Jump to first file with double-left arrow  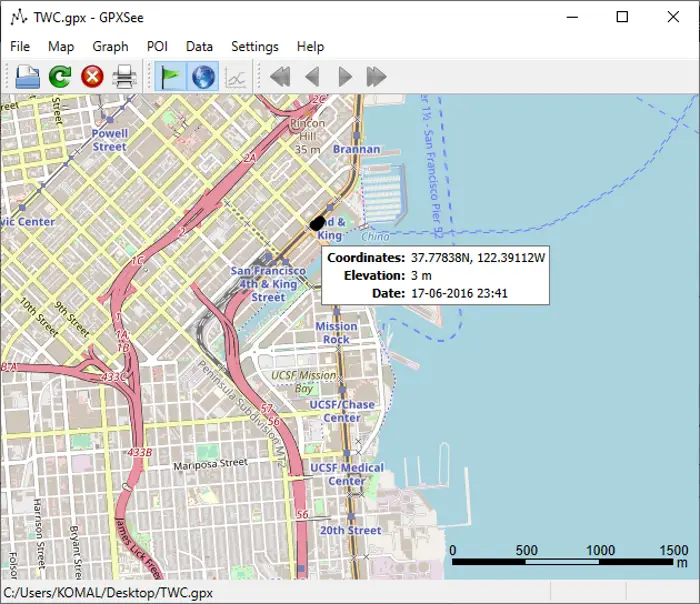(280, 76)
